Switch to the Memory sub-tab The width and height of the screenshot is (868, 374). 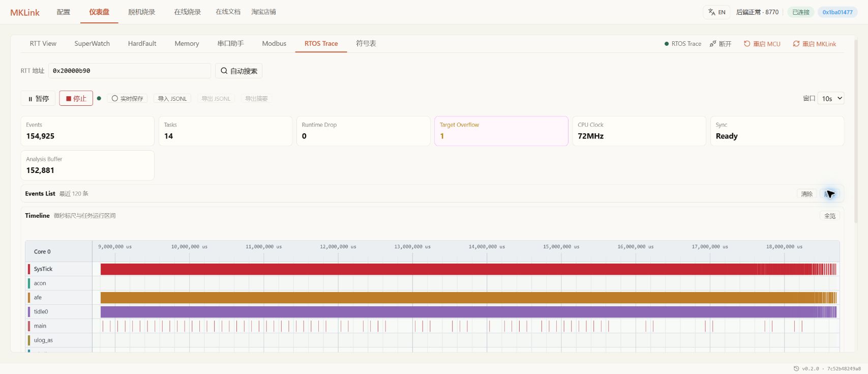[187, 44]
